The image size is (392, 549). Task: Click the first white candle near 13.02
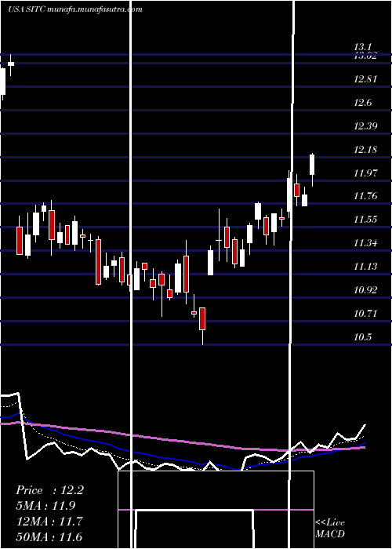[11, 64]
